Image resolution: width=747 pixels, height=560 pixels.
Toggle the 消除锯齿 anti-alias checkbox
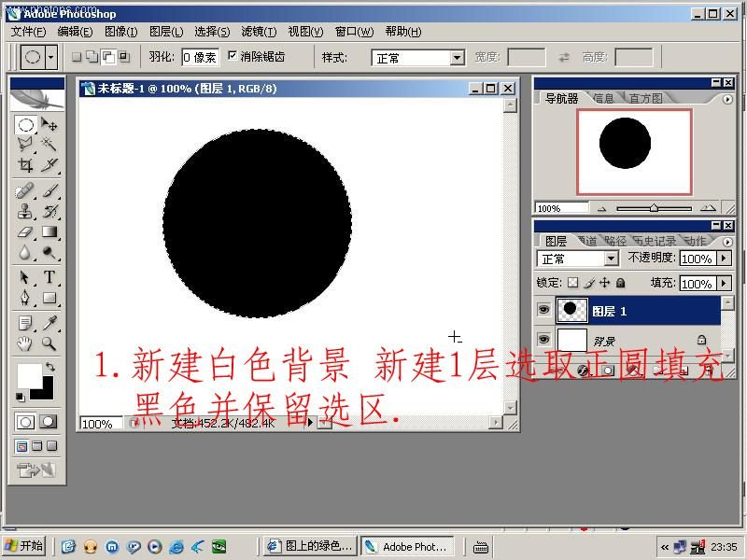point(233,57)
